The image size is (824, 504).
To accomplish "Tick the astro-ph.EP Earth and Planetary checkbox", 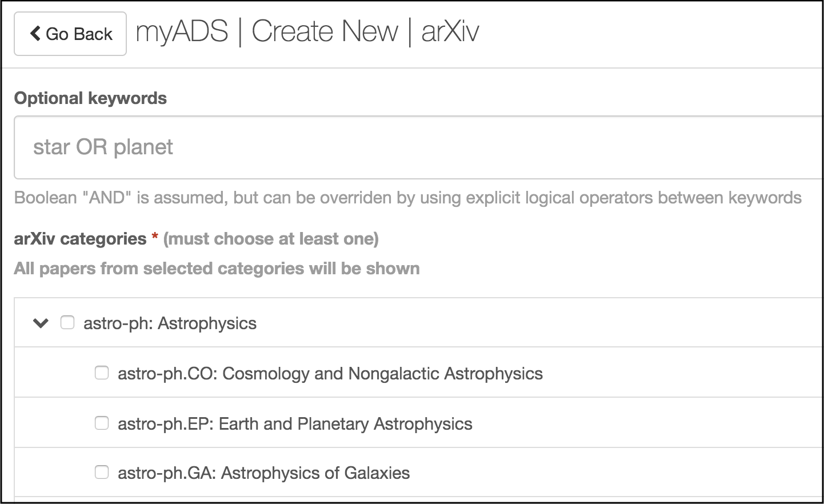I will 102,423.
